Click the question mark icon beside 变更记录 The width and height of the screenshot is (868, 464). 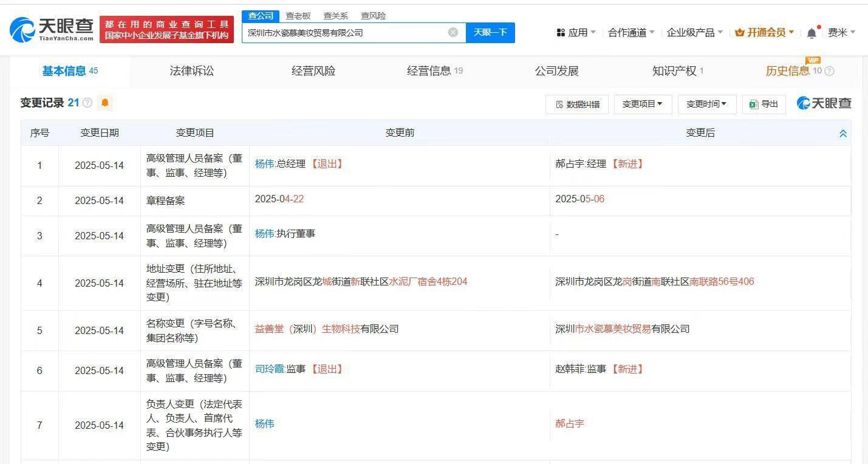87,103
